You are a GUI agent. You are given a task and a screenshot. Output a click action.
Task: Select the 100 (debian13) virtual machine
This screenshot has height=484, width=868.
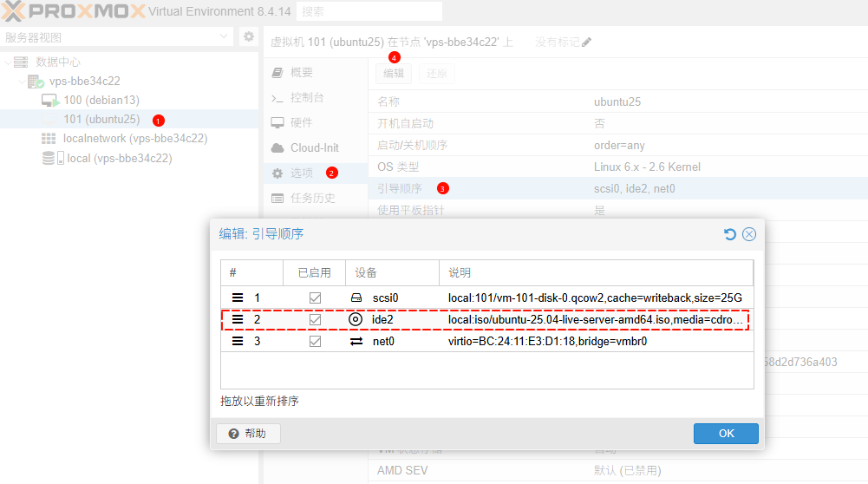pyautogui.click(x=101, y=101)
